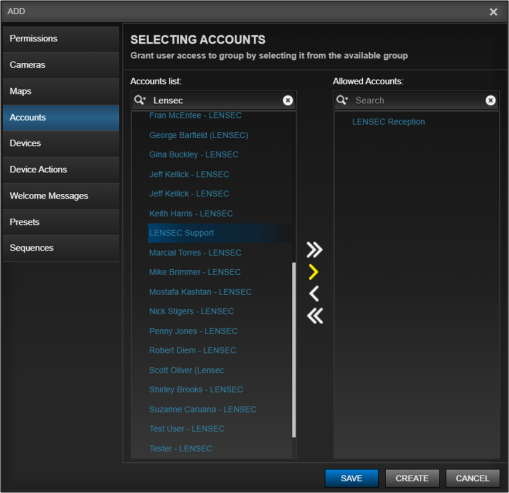Click the CANCEL button
The image size is (509, 493).
472,478
